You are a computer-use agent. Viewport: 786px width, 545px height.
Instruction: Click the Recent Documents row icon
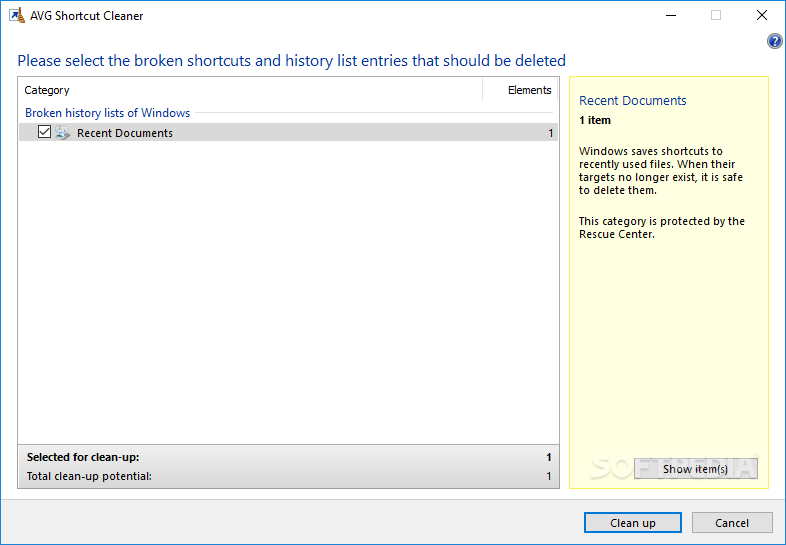(x=63, y=133)
